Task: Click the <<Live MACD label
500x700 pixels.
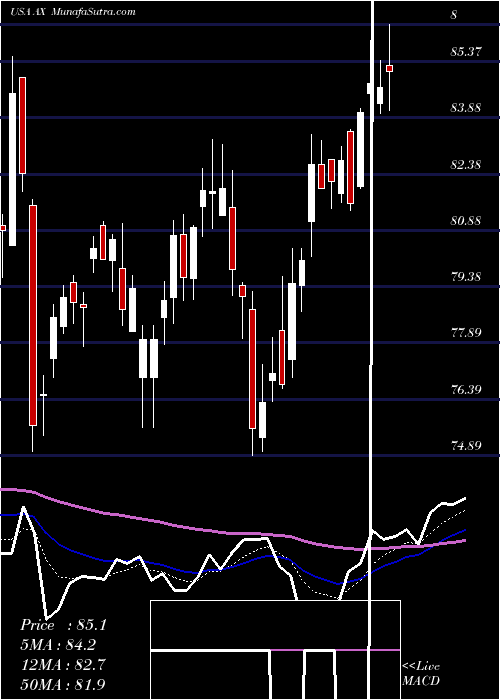Action: [421, 673]
